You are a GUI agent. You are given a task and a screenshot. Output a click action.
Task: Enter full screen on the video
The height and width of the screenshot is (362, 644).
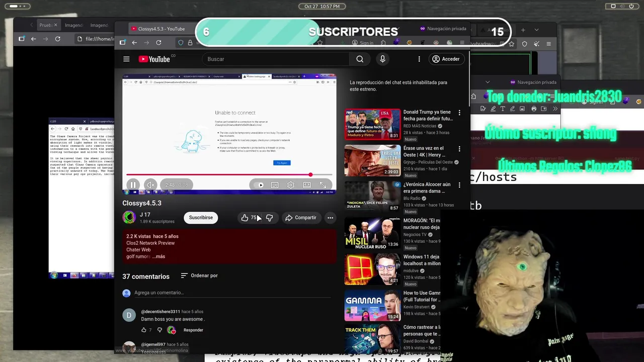(323, 185)
